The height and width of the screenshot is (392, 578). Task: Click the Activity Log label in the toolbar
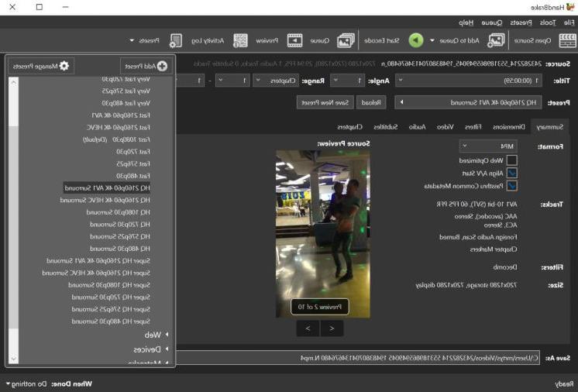(208, 40)
